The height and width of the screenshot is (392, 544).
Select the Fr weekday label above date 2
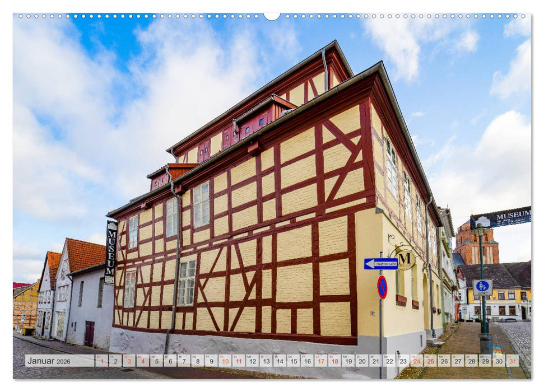[112, 357]
